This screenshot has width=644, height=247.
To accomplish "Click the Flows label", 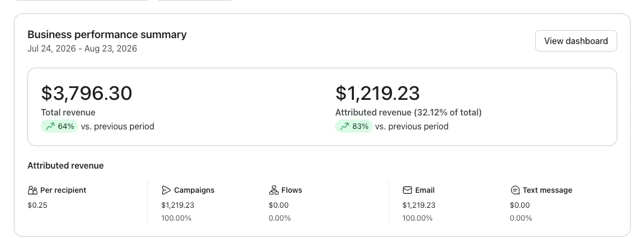I will [x=292, y=190].
